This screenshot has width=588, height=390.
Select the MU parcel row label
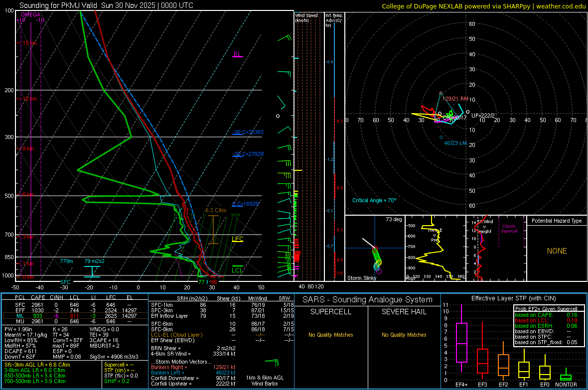tap(20, 321)
